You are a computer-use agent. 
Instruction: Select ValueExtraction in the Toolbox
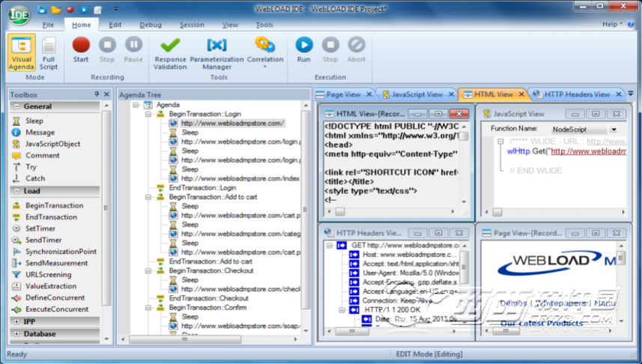click(x=51, y=285)
